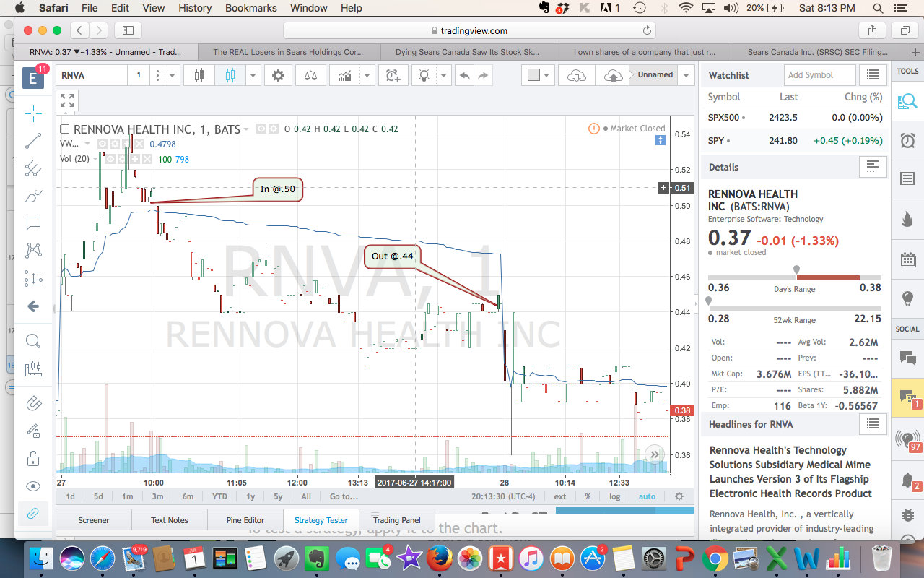Screen dimensions: 924x578
Task: Open the Rennova Health Medical Mime headline
Action: coord(791,472)
